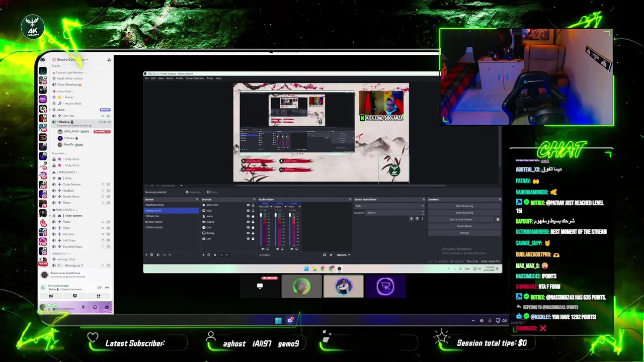Collapse the MINI GAMES 1 category
The image size is (644, 362).
pyautogui.click(x=65, y=172)
